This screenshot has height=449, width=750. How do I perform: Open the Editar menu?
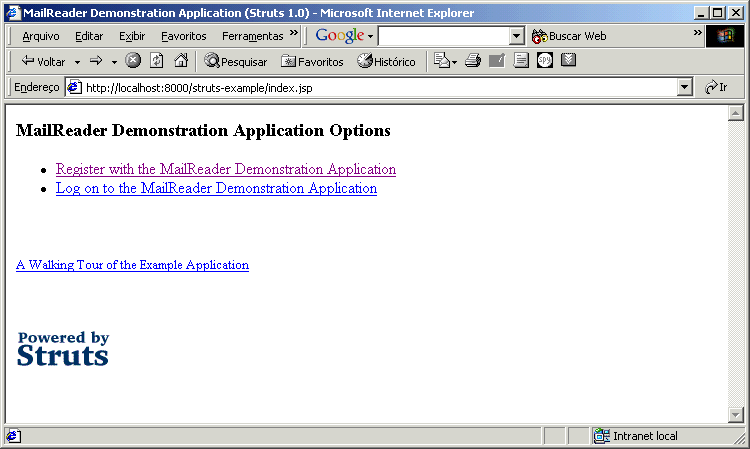point(89,36)
